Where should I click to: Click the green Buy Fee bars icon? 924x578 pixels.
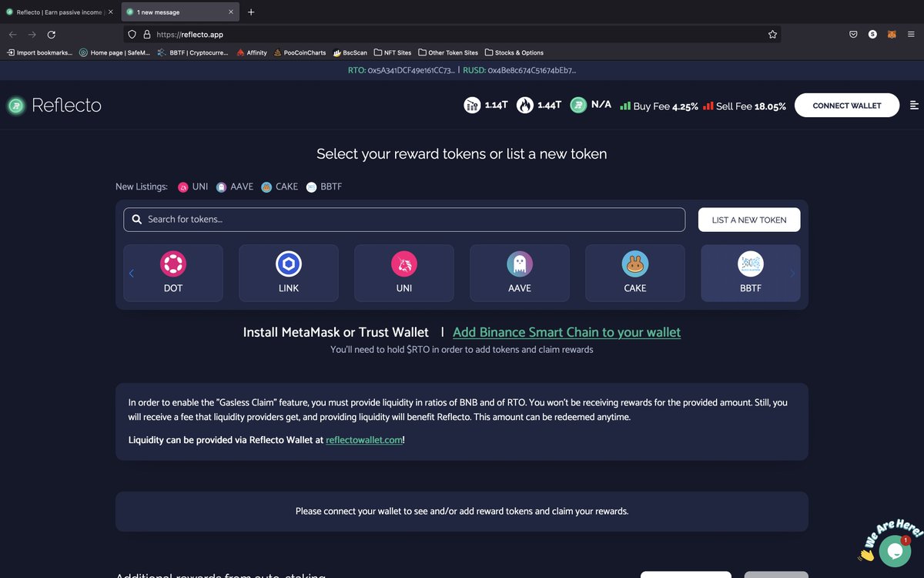[x=625, y=106]
